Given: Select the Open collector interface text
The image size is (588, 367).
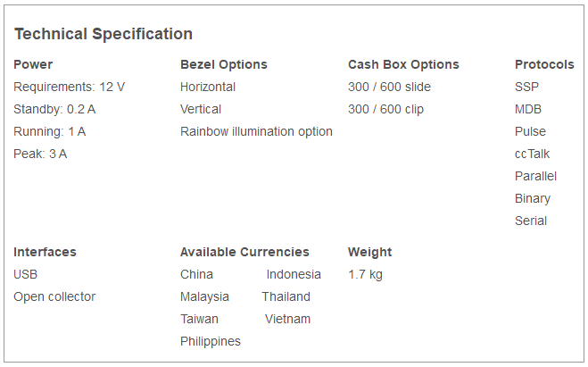Looking at the screenshot, I should (x=54, y=296).
